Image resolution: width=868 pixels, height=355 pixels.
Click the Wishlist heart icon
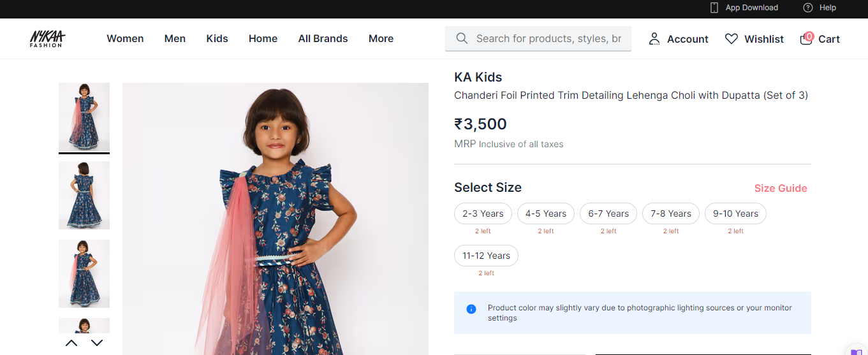tap(732, 39)
